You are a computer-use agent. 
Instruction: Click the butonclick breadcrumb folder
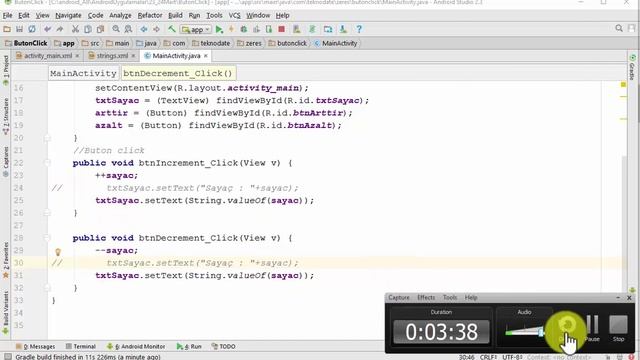[x=287, y=43]
